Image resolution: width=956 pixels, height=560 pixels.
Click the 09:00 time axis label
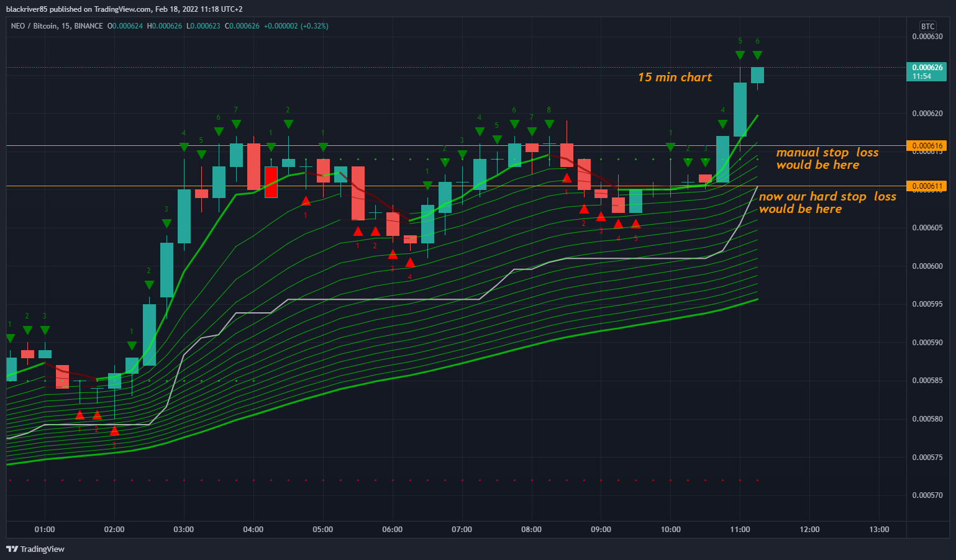(601, 530)
